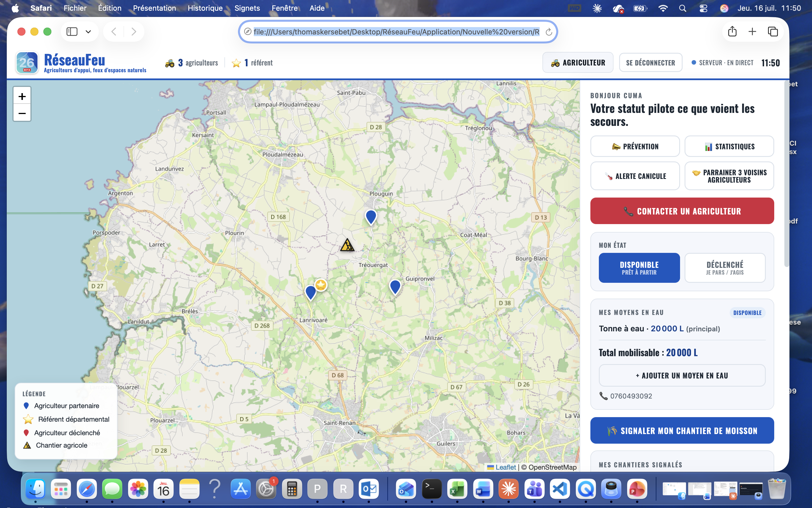Viewport: 812px width, 508px height.
Task: Select the blue farmer marker near Guipronvel
Action: [395, 287]
